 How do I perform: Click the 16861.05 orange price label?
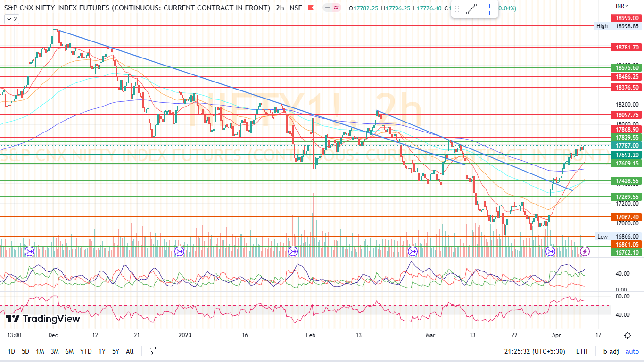coord(627,244)
